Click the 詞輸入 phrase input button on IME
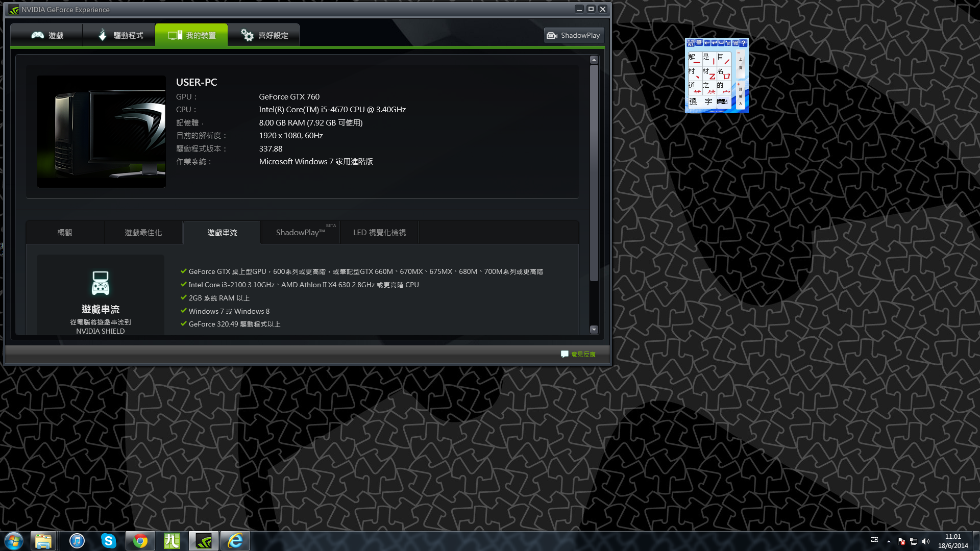 [741, 95]
